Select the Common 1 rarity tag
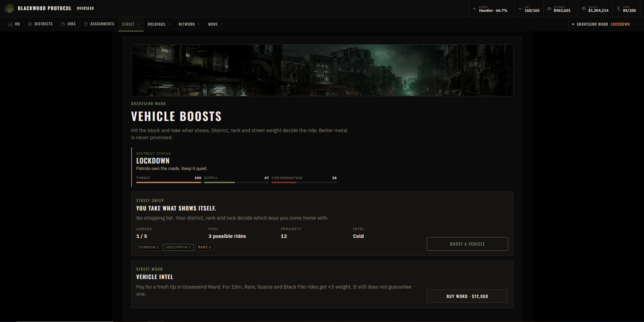 click(148, 247)
